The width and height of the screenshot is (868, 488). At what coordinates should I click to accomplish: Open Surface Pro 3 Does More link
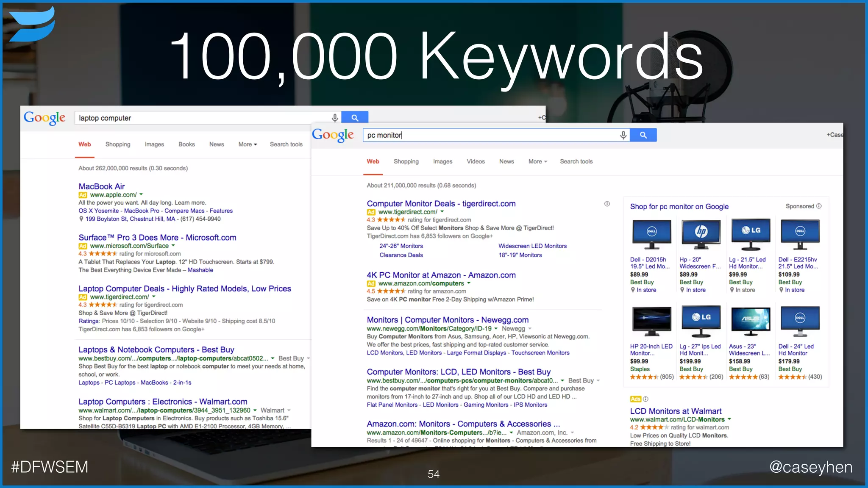[157, 238]
